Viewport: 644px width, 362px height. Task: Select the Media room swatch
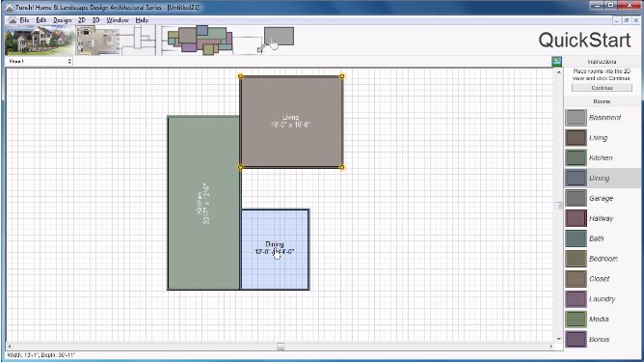[x=576, y=320]
